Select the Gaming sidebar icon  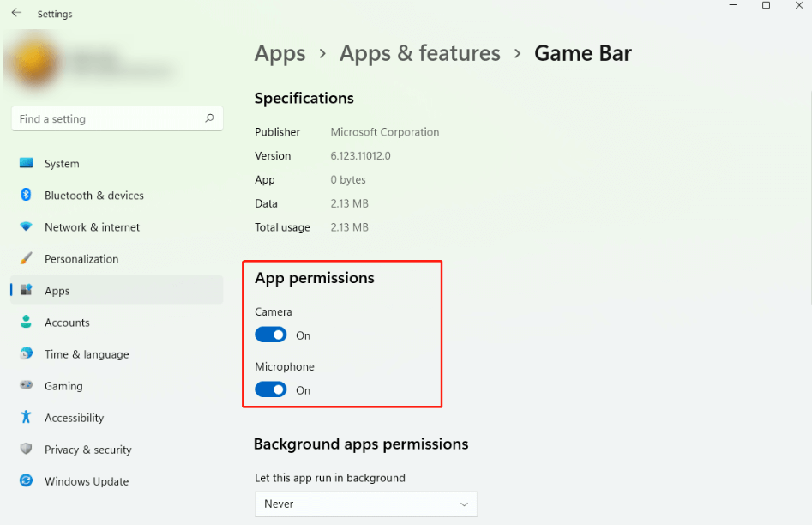(x=27, y=386)
